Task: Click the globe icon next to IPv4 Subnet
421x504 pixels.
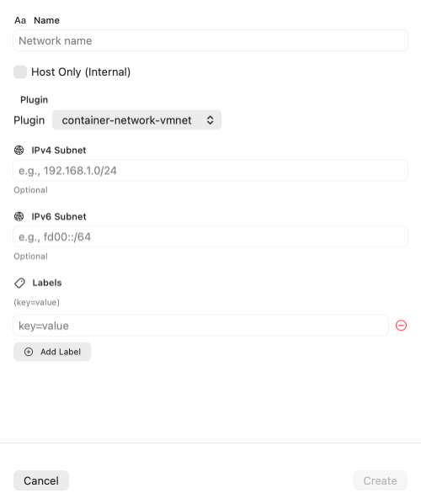Action: point(19,150)
